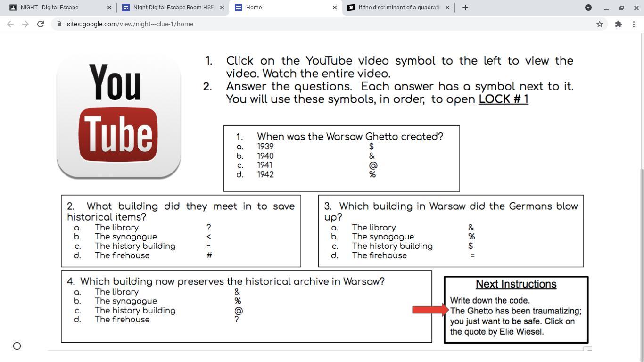Click 'The synagogue' in question 4
This screenshot has height=362, width=644.
126,301
